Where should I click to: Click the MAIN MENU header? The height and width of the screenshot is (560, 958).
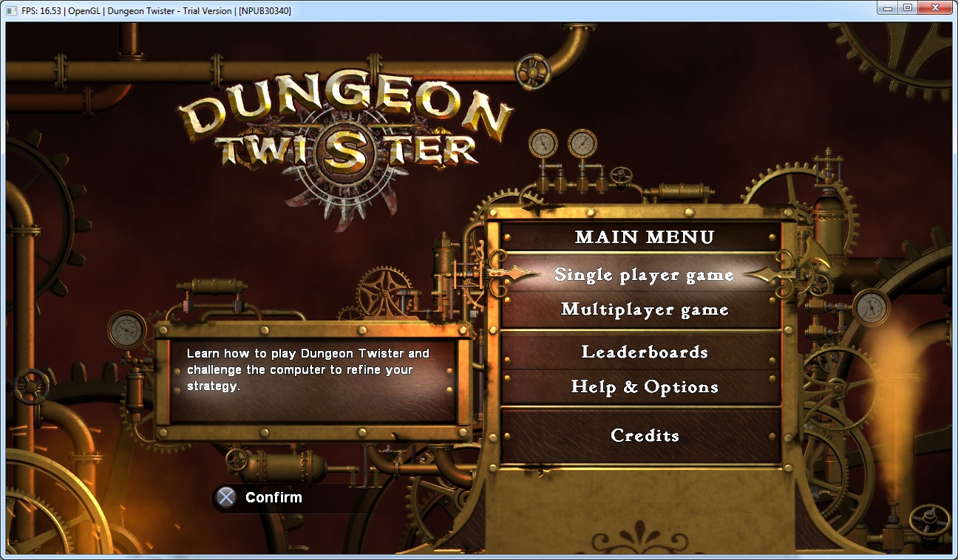pyautogui.click(x=645, y=237)
